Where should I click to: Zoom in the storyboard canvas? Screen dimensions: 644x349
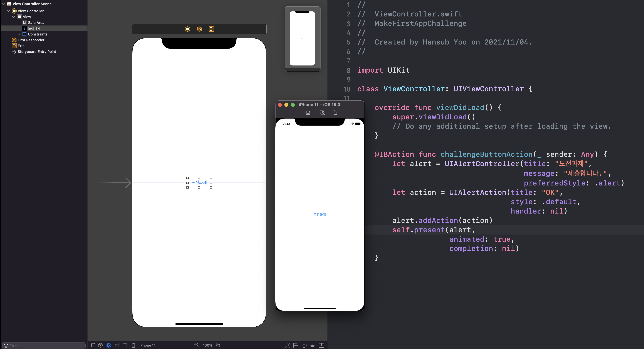tap(218, 345)
